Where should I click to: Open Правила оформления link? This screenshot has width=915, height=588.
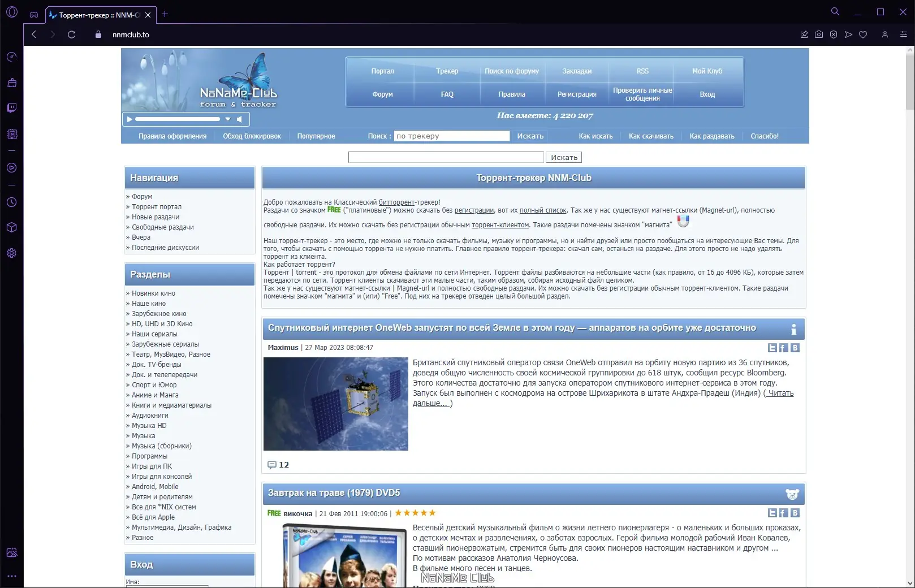(x=172, y=136)
